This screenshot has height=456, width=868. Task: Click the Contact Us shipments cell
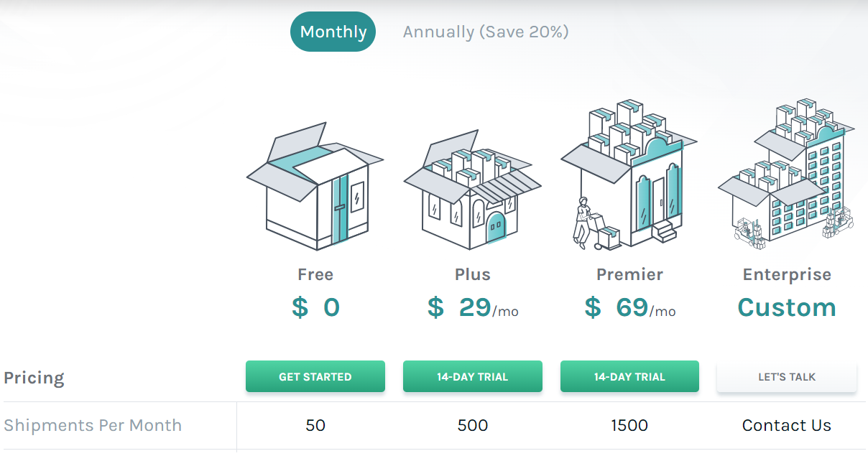pyautogui.click(x=787, y=425)
